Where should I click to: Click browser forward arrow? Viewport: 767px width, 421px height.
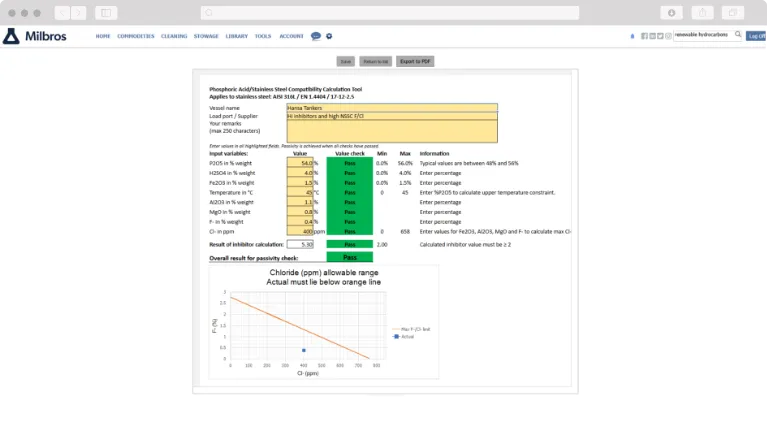pyautogui.click(x=78, y=13)
